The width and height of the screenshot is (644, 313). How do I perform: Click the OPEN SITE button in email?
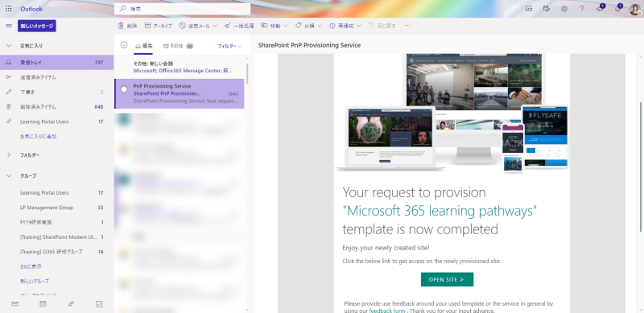[447, 279]
